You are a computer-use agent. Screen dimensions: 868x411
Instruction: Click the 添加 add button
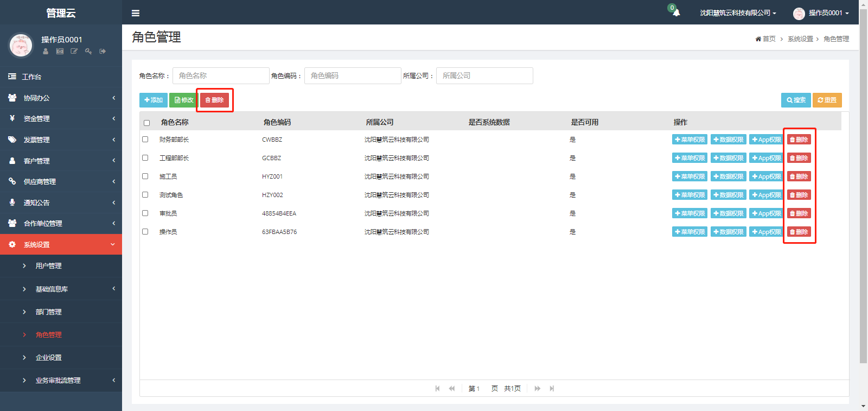(154, 100)
